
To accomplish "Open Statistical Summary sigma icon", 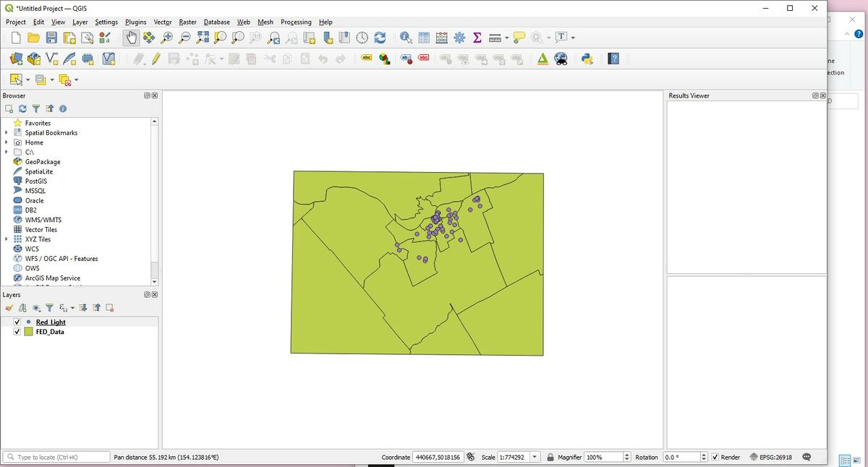I will click(477, 38).
